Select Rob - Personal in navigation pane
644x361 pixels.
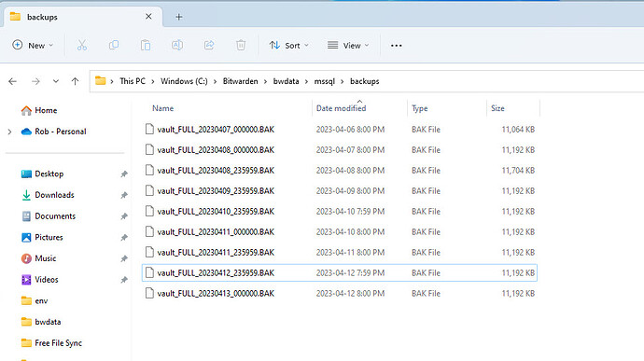54,132
